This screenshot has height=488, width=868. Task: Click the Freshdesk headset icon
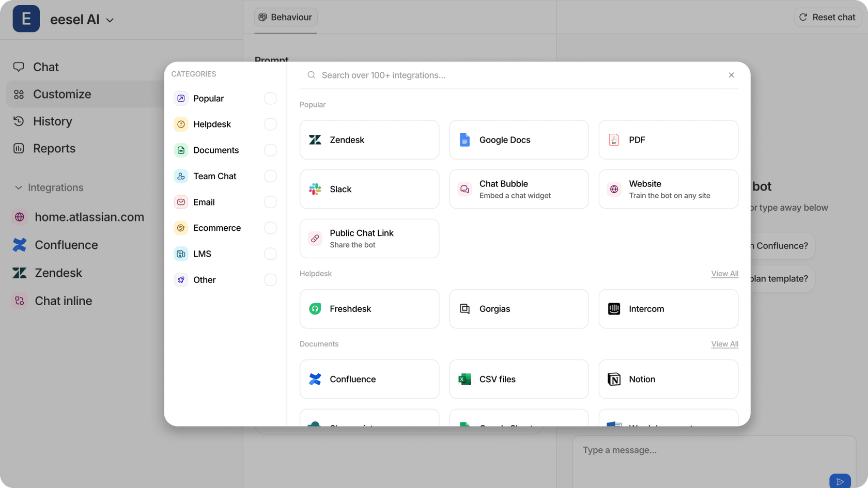point(315,309)
